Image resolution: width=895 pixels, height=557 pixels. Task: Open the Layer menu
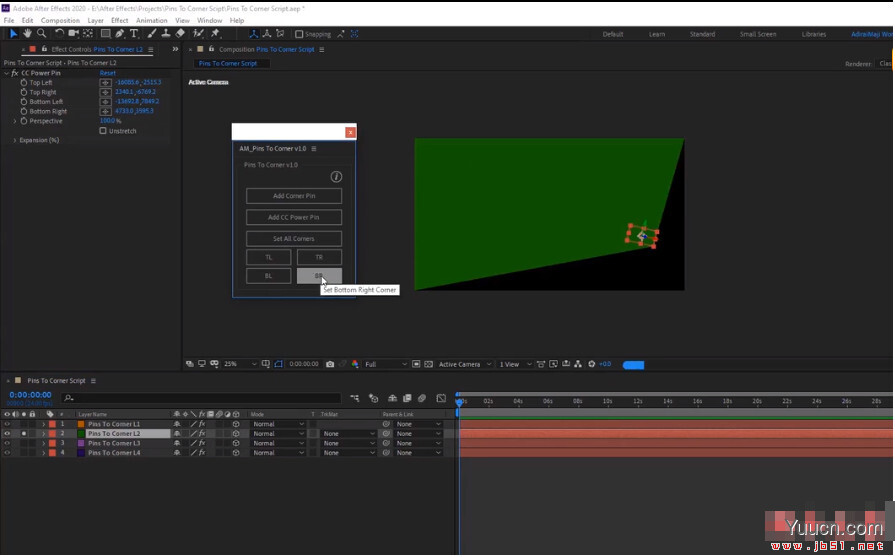coord(95,21)
